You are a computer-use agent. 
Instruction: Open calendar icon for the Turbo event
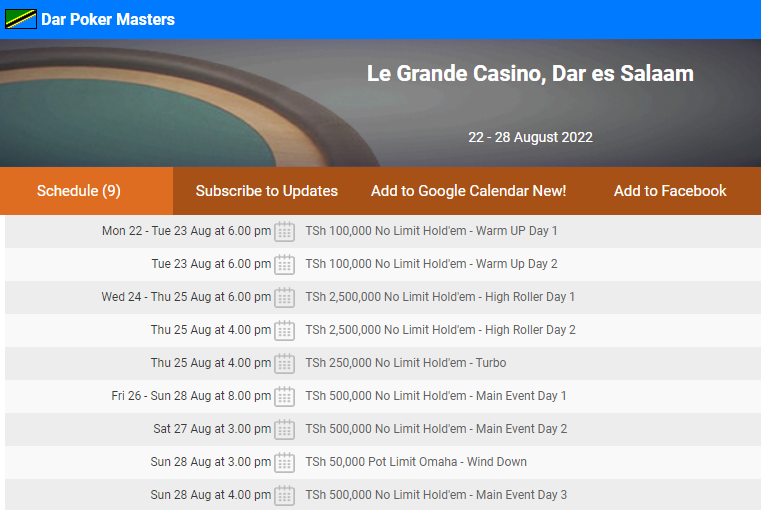[x=284, y=363]
